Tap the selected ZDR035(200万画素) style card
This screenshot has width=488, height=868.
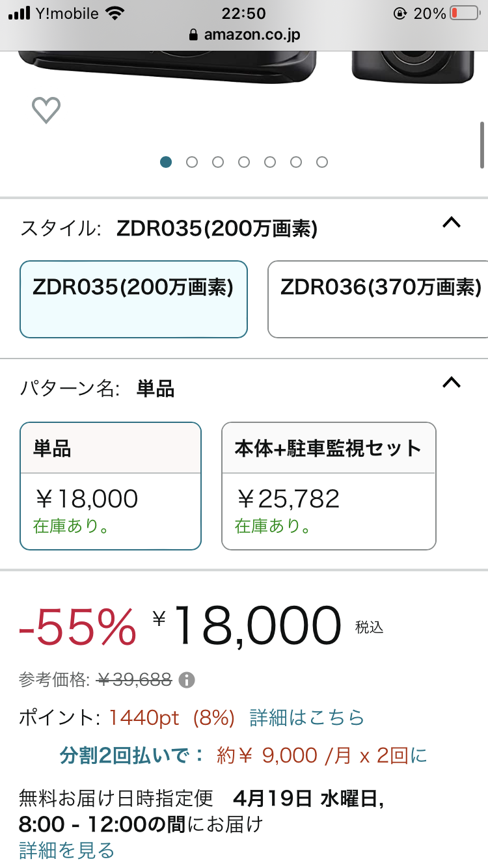click(133, 299)
